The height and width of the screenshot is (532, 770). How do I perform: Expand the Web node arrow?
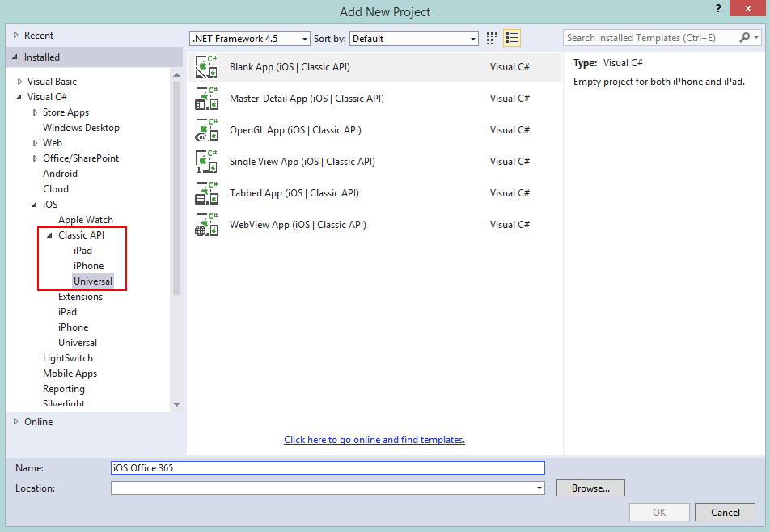click(35, 143)
